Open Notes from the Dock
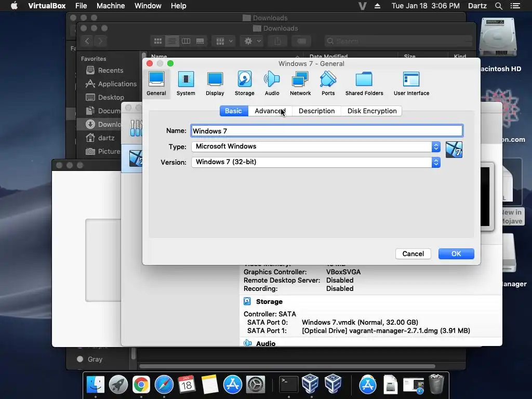The width and height of the screenshot is (532, 399). tap(210, 385)
